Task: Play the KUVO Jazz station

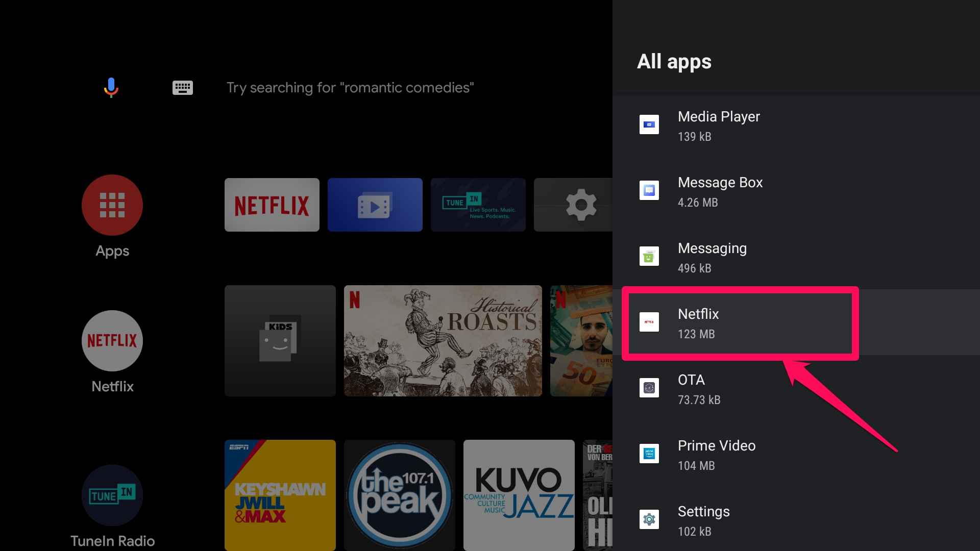Action: click(519, 495)
